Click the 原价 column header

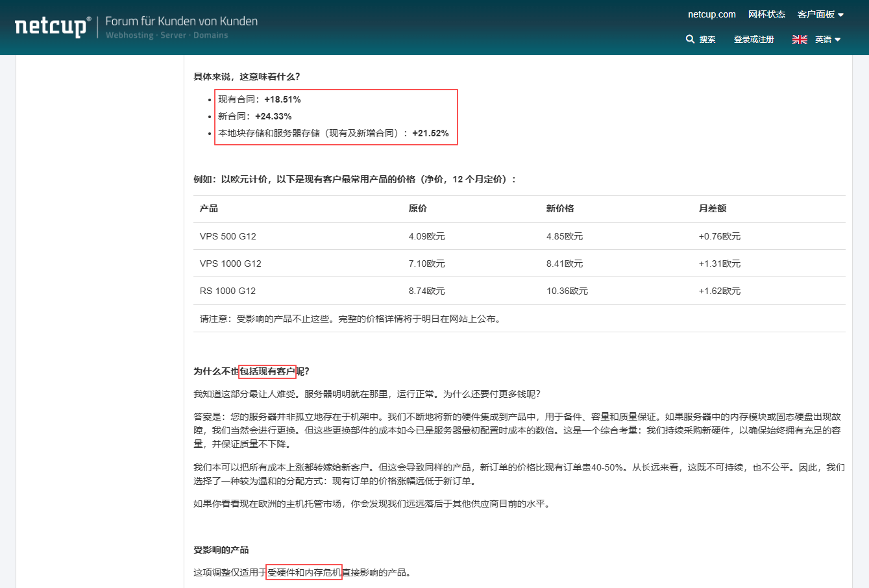(417, 208)
